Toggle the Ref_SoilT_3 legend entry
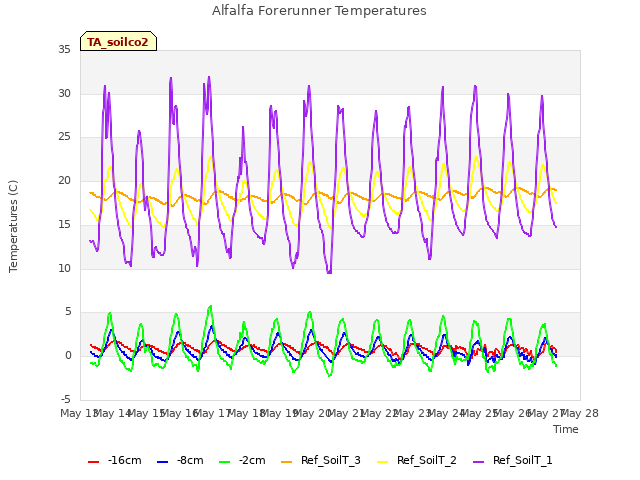 click(321, 460)
